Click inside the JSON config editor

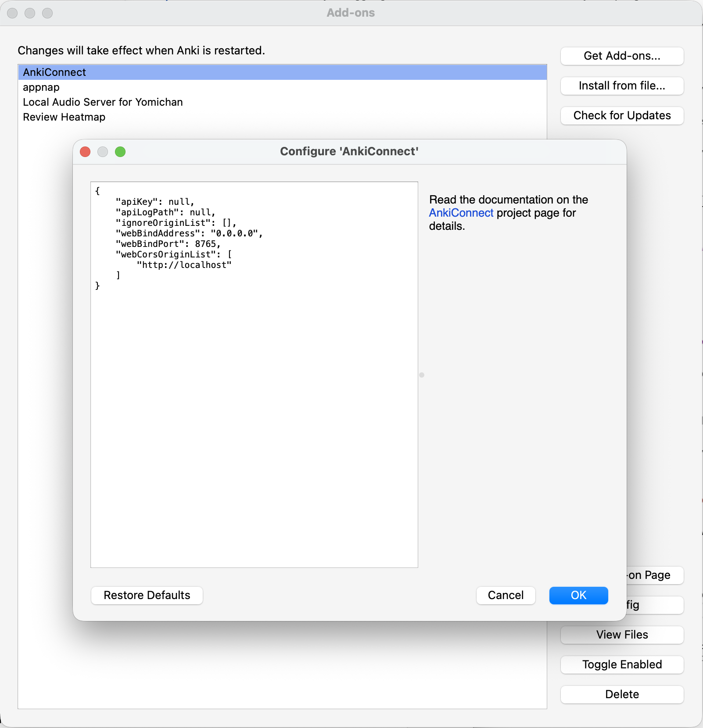(254, 375)
